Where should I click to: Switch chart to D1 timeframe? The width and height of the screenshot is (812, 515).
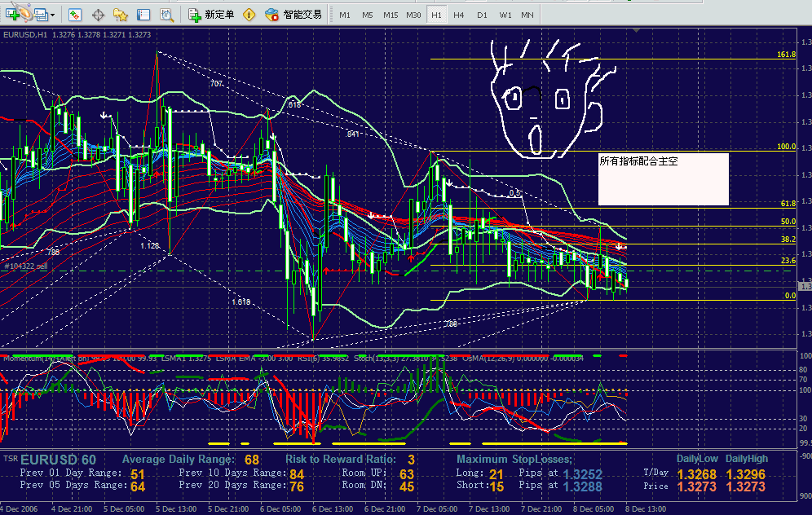pyautogui.click(x=482, y=15)
